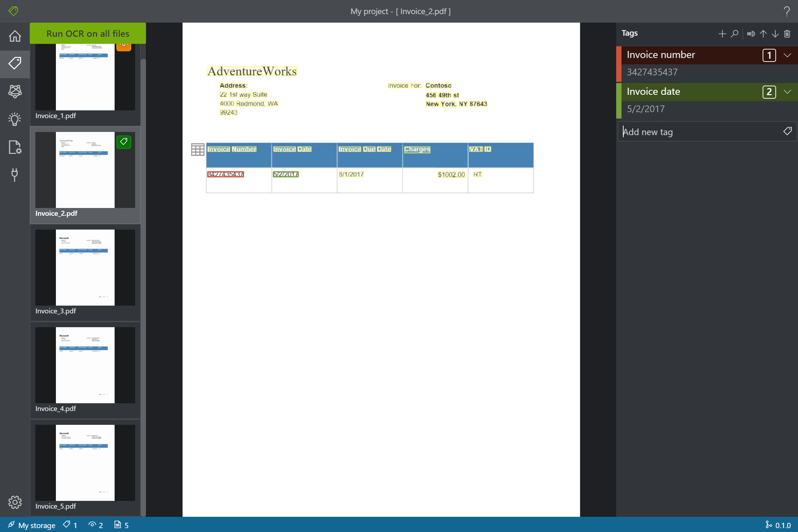This screenshot has height=532, width=798.
Task: Open the Train lightbulb sidebar icon
Action: point(15,119)
